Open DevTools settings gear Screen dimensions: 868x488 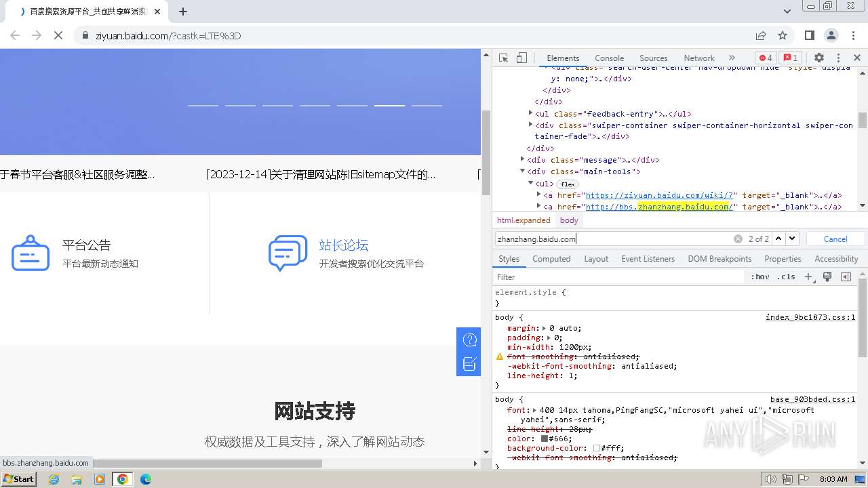tap(819, 58)
